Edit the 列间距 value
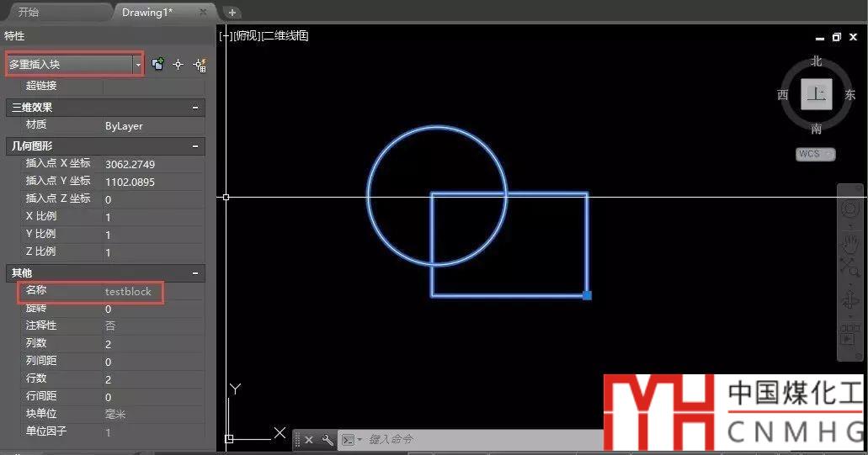868x455 pixels. [154, 362]
